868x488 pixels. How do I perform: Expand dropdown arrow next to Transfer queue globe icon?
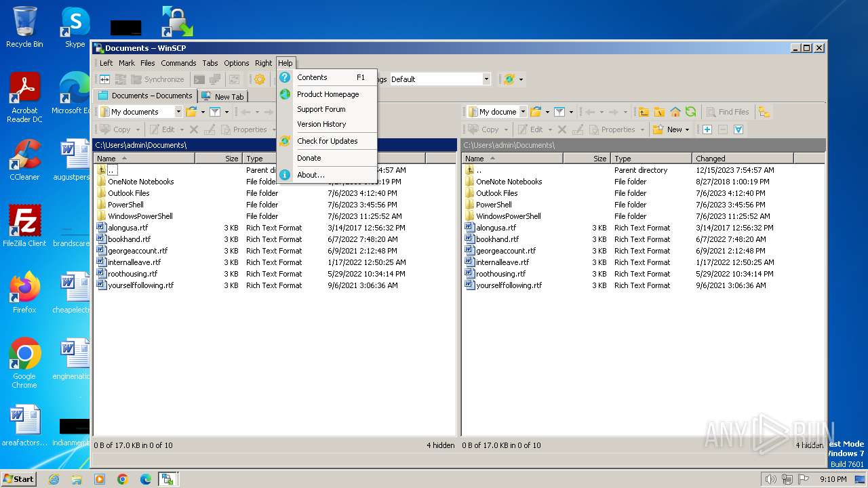(521, 79)
